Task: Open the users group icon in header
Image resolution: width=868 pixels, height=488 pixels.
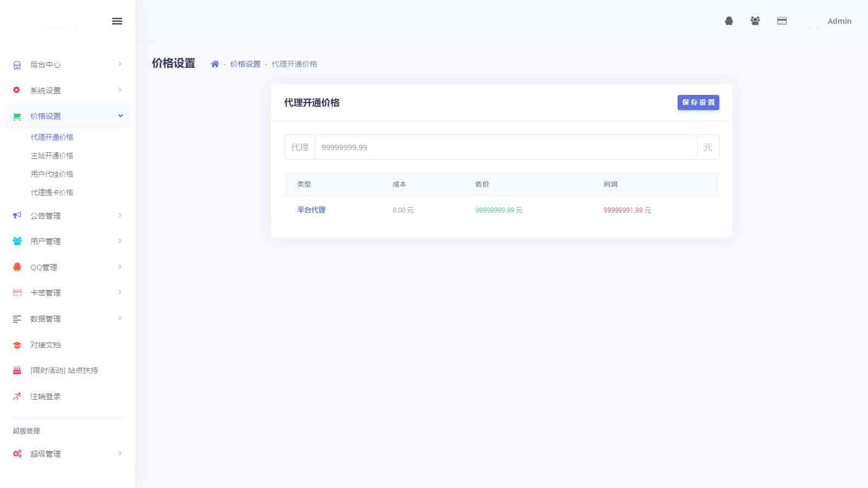Action: 755,21
